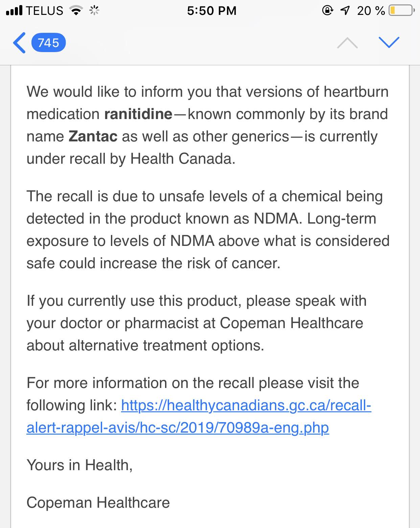Screen dimensions: 420x528
Task: Tap the battery indicator icon
Action: click(x=402, y=11)
